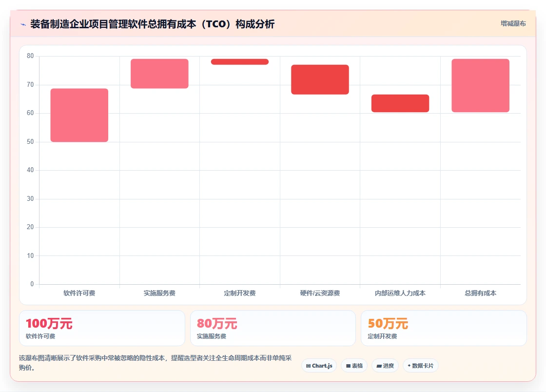Select the 硬件/云资源费 red bar
This screenshot has height=392, width=546.
point(320,79)
